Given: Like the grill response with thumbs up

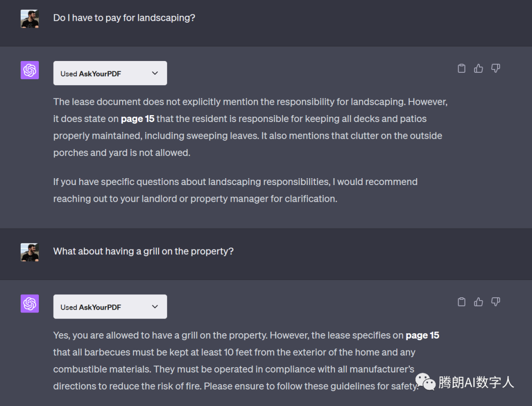Looking at the screenshot, I should [x=478, y=302].
